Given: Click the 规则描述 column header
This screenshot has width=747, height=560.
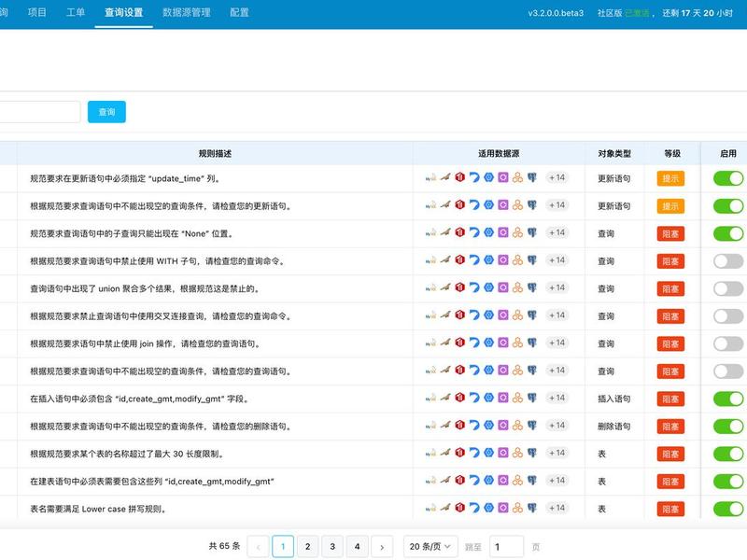Looking at the screenshot, I should click(215, 153).
